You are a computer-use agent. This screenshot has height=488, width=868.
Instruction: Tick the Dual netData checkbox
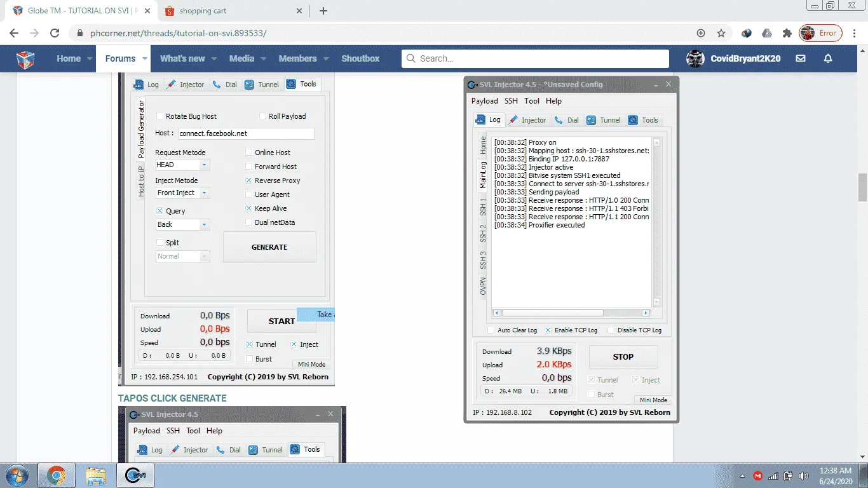(x=249, y=222)
